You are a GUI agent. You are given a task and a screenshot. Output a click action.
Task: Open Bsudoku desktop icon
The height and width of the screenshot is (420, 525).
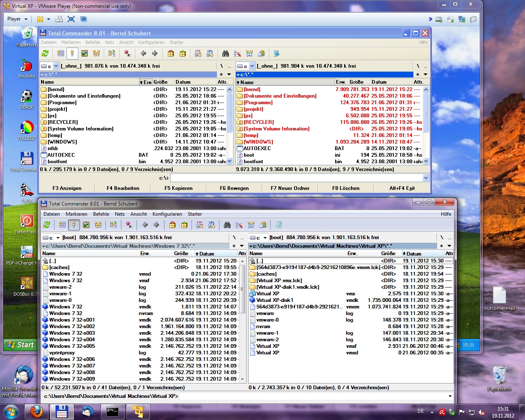(x=27, y=68)
